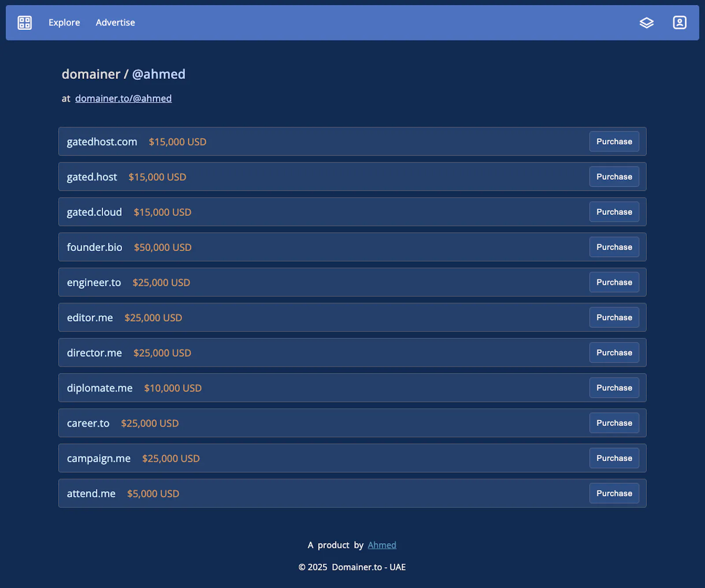The width and height of the screenshot is (705, 588).
Task: Follow the Ahmed footer link
Action: 382,545
